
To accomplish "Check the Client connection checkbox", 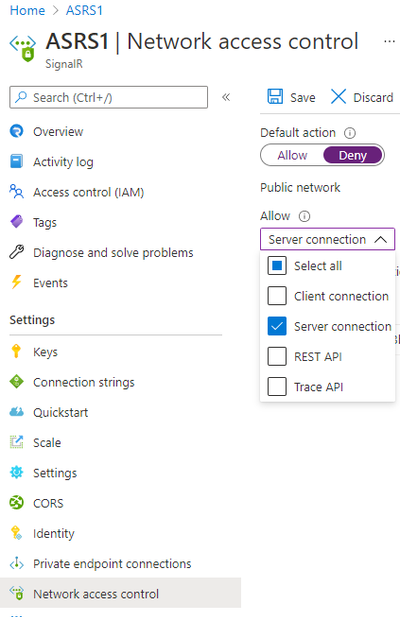I will pyautogui.click(x=277, y=296).
